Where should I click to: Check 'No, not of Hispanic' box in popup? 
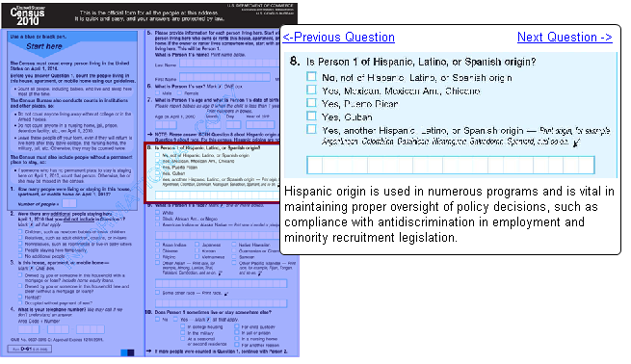pyautogui.click(x=311, y=76)
